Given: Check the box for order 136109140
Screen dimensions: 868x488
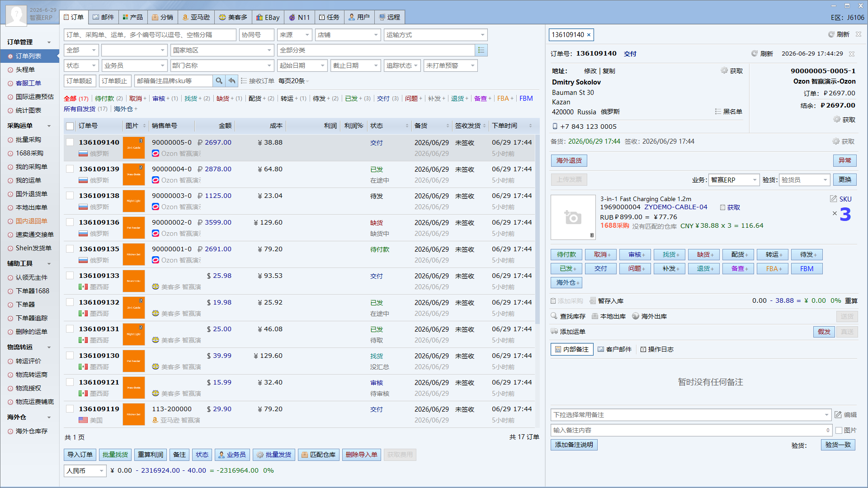Looking at the screenshot, I should tap(70, 142).
